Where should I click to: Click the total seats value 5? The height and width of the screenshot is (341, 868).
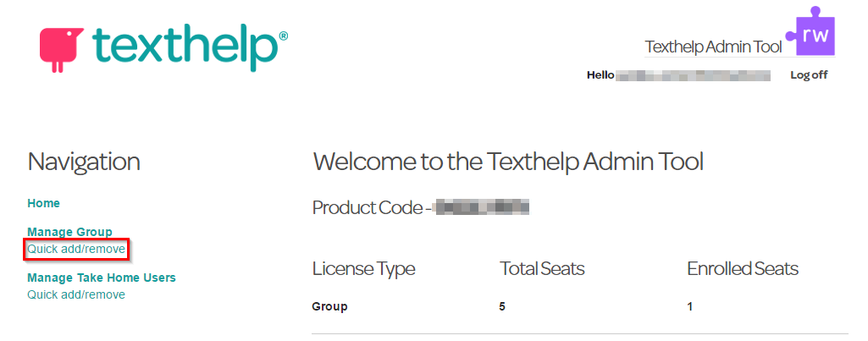[502, 306]
